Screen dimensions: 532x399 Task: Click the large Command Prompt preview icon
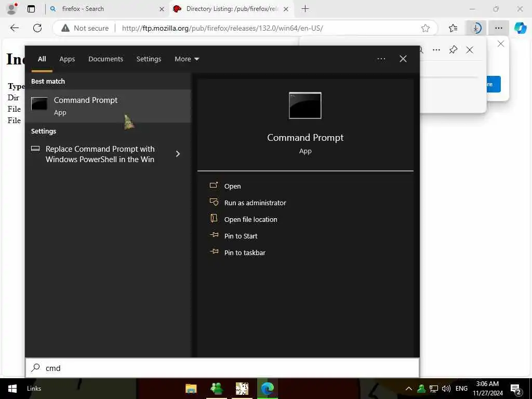pyautogui.click(x=305, y=105)
